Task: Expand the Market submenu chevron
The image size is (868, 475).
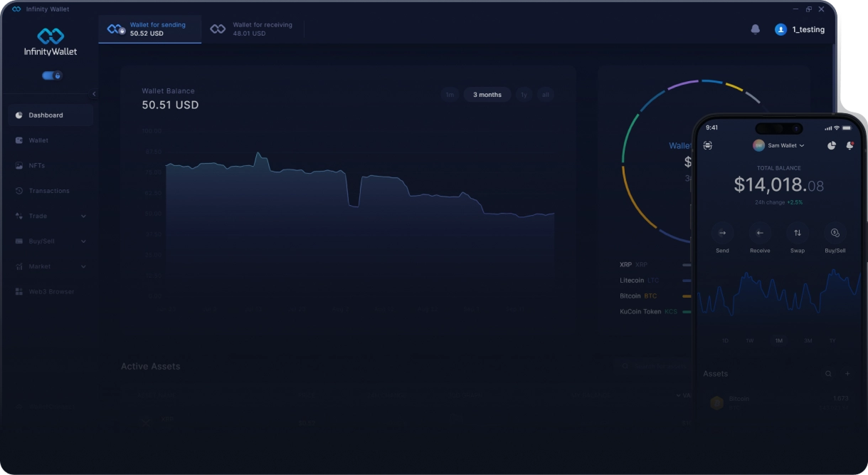Action: click(x=83, y=266)
